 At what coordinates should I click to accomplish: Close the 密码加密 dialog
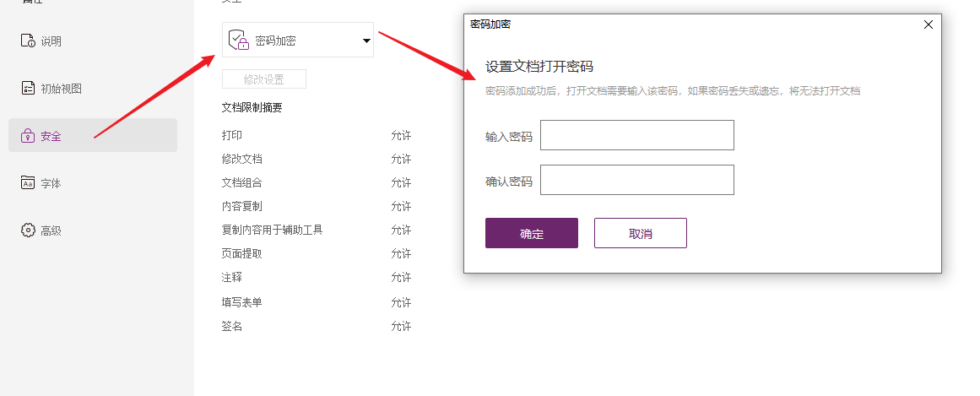pos(929,24)
